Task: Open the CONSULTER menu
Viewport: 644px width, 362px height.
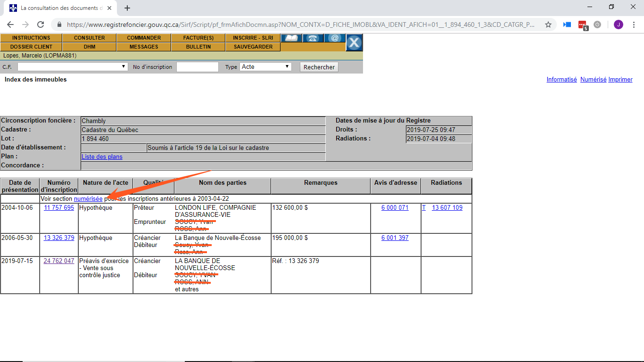Action: tap(90, 38)
